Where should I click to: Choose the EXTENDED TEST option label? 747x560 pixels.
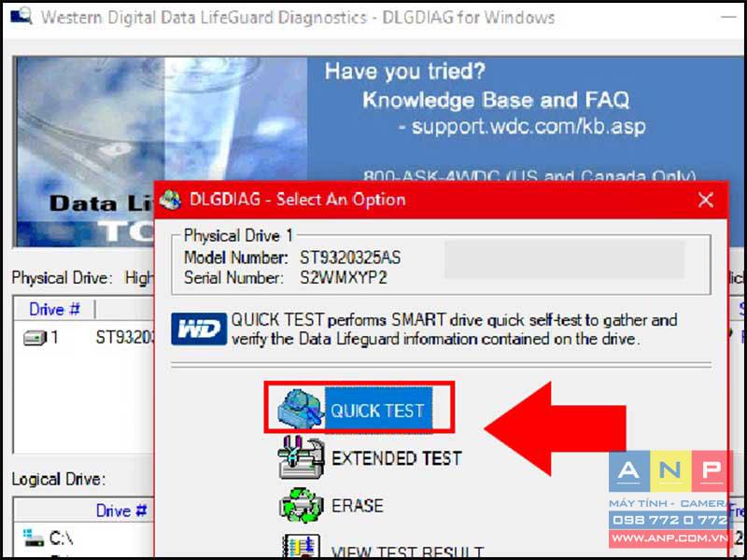[396, 458]
